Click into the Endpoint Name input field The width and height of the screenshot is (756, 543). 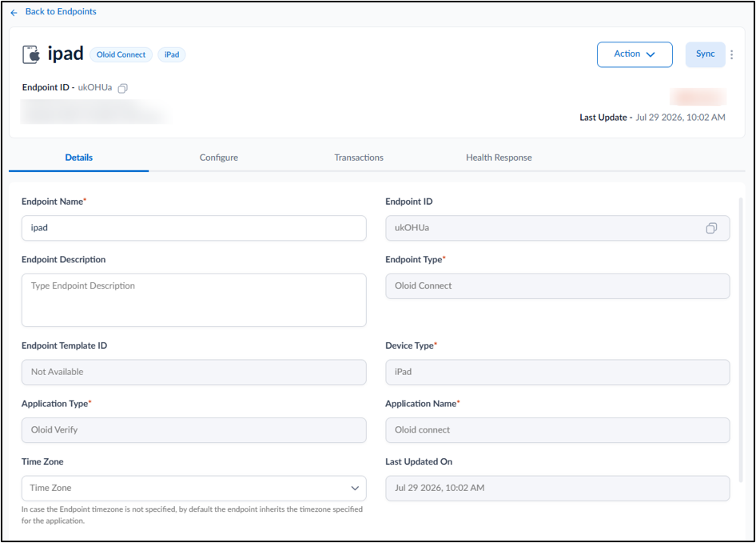click(x=194, y=228)
